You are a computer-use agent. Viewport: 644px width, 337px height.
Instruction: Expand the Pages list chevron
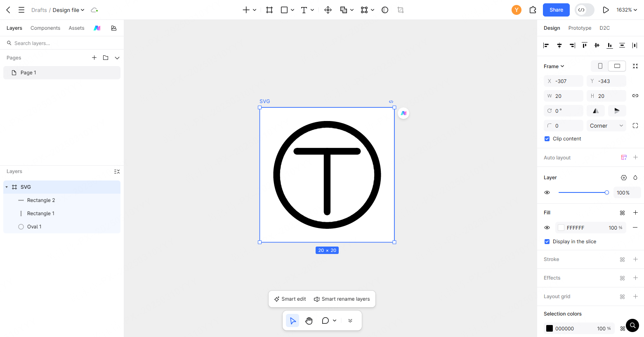tap(117, 58)
